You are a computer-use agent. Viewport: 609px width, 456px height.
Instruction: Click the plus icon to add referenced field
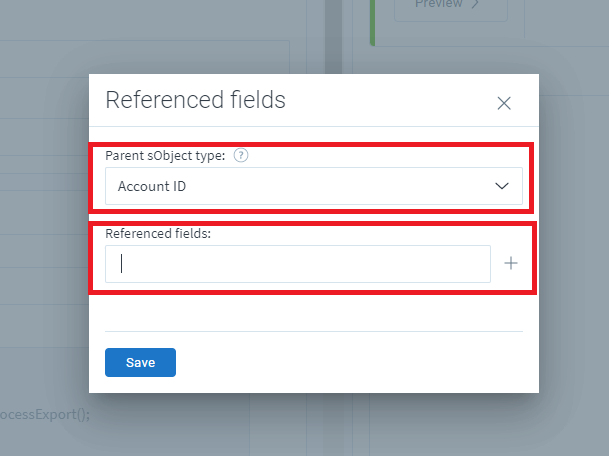point(511,263)
